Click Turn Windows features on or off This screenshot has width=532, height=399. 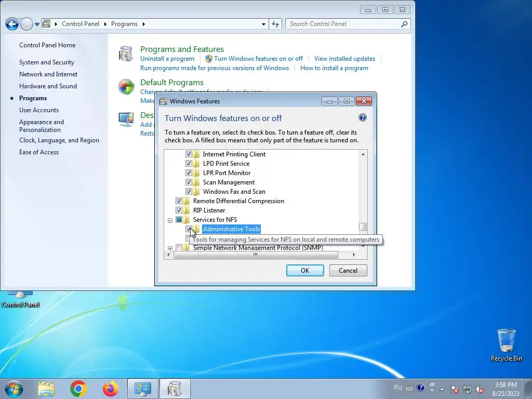click(258, 59)
